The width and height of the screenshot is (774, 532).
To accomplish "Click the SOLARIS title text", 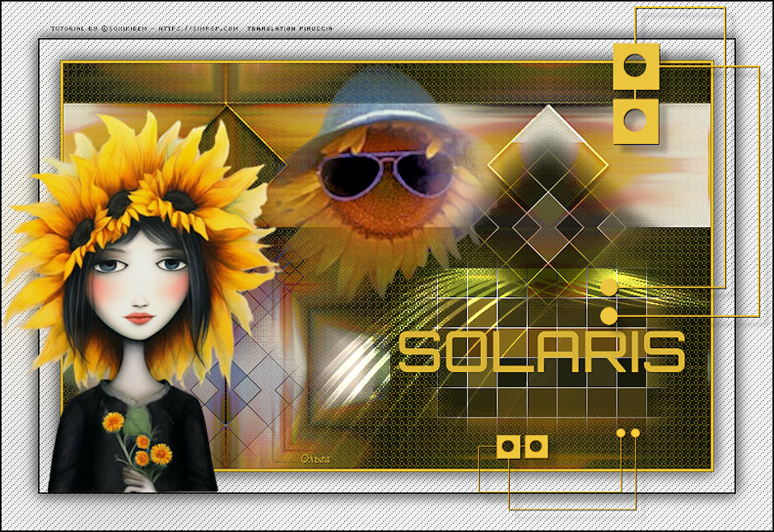I will pyautogui.click(x=542, y=352).
